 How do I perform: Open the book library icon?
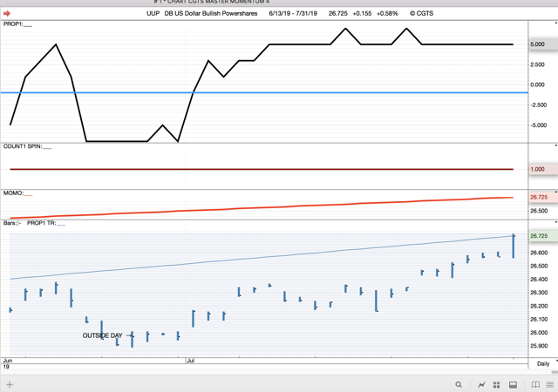(535, 384)
